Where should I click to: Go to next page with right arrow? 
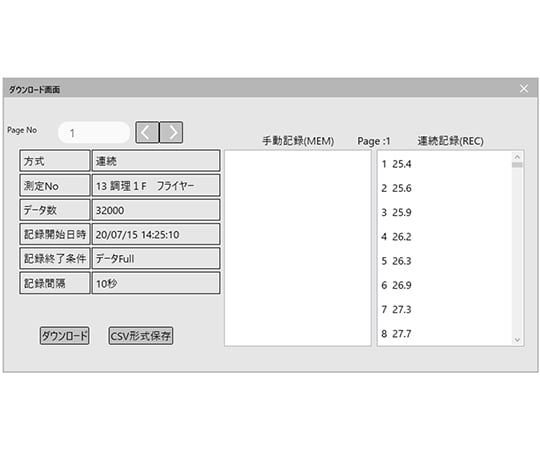coord(171,132)
